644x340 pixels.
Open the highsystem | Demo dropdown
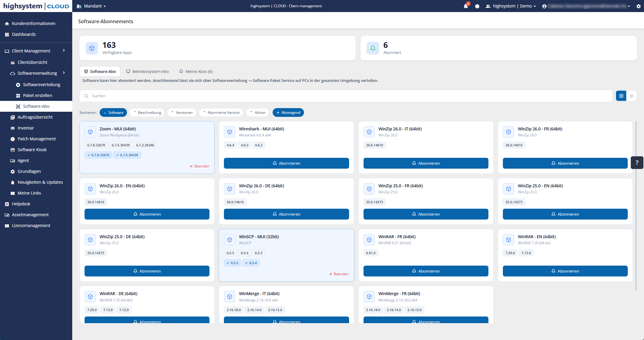point(511,6)
